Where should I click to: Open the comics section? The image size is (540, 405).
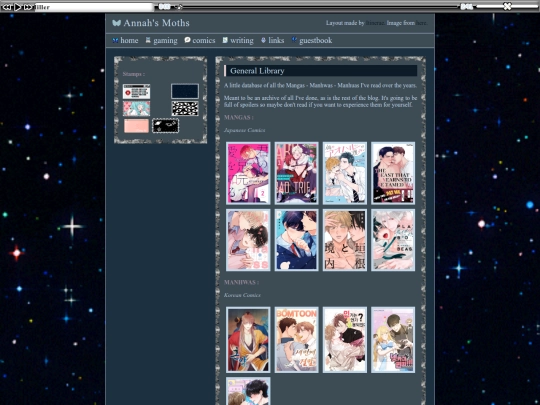click(204, 41)
